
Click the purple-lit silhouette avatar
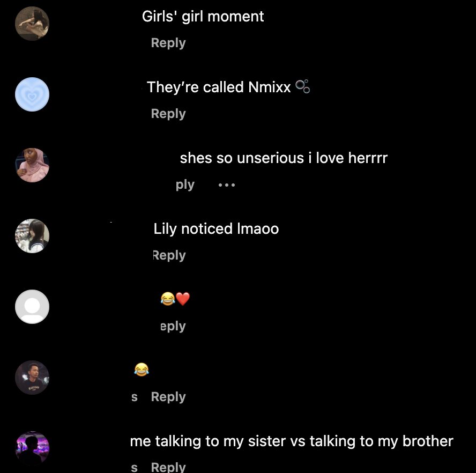[32, 448]
